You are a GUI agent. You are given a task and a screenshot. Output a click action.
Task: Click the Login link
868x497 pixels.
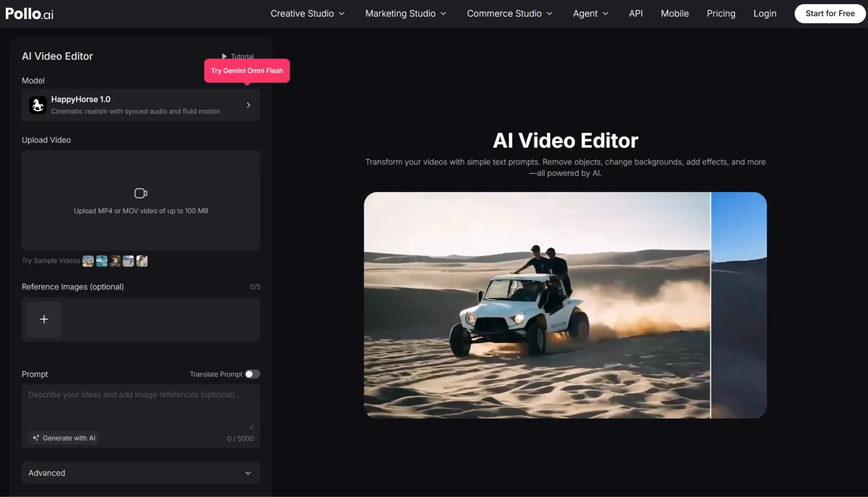765,14
